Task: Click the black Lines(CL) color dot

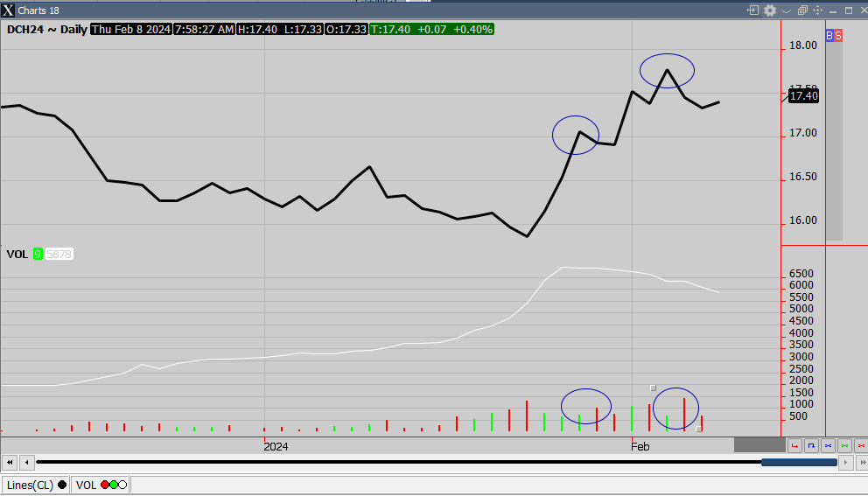Action: 62,485
